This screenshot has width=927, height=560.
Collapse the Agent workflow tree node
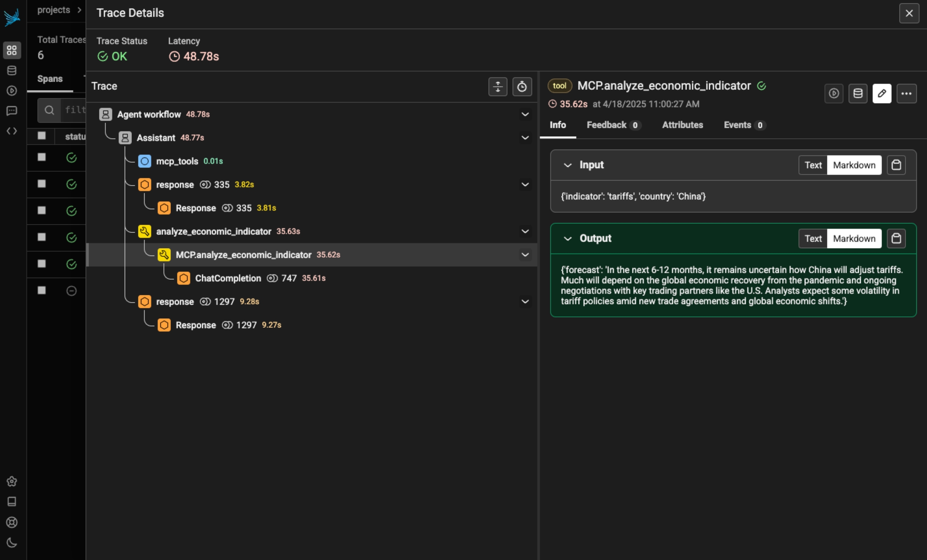point(525,115)
